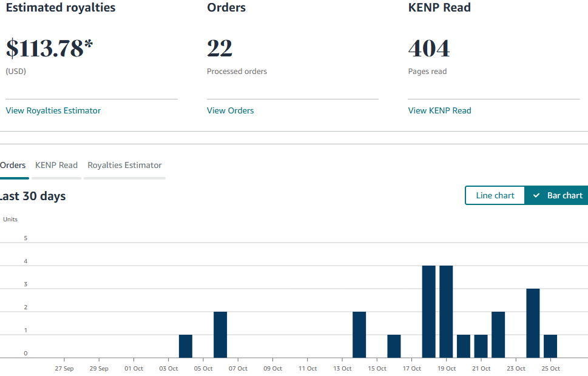Click the 19 Oct axis label
Image resolution: width=588 pixels, height=376 pixels.
click(x=447, y=369)
